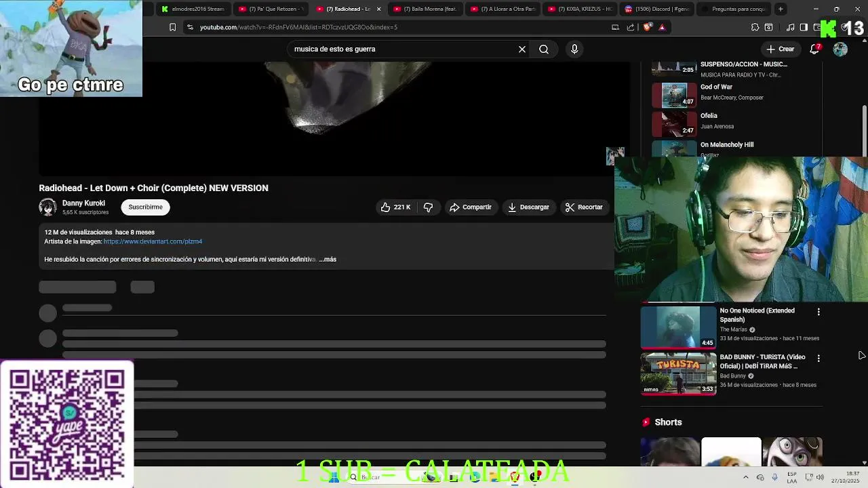
Task: Open TURISTA video thumbnail
Action: tap(678, 373)
